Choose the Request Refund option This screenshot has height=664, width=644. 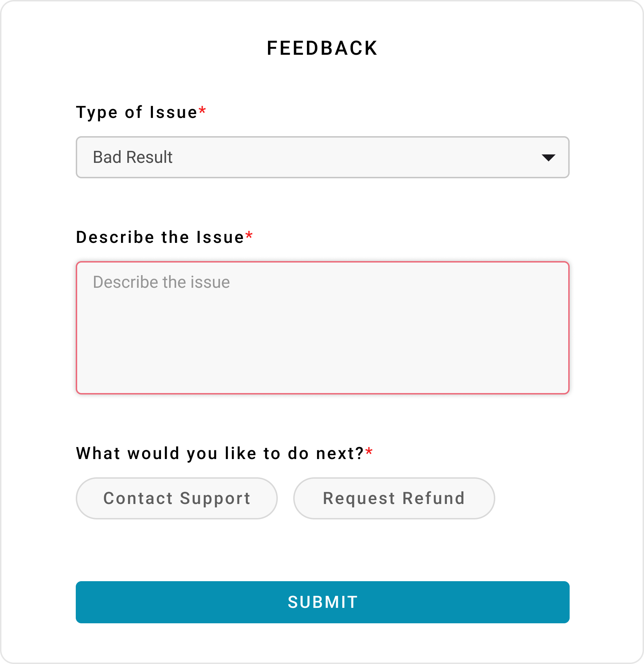pyautogui.click(x=394, y=498)
